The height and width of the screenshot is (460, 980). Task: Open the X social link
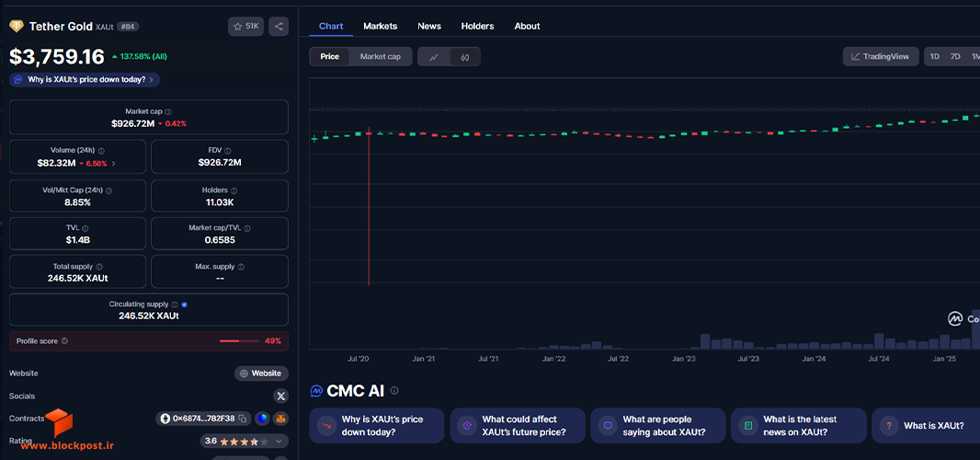(x=280, y=397)
